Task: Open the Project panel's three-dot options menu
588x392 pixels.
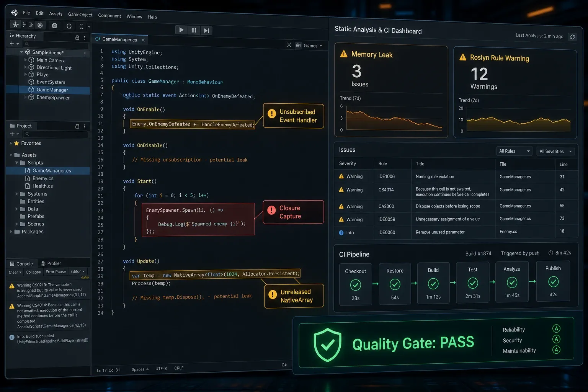Action: click(x=85, y=126)
